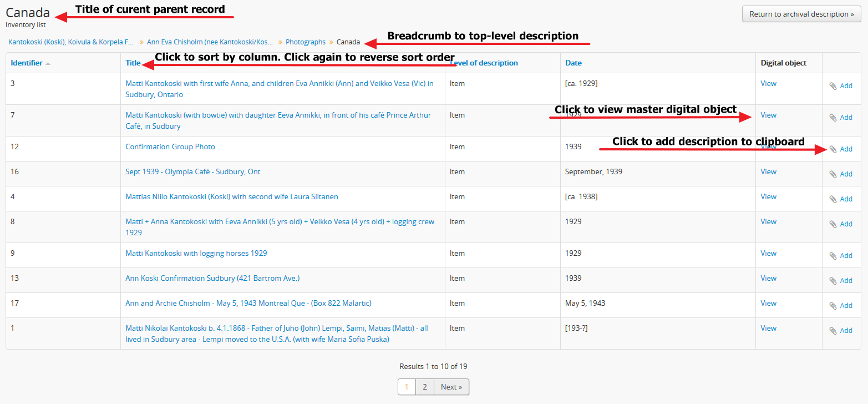The image size is (868, 404).
Task: Add item 8 logging crew photo to clipboard
Action: (x=840, y=224)
